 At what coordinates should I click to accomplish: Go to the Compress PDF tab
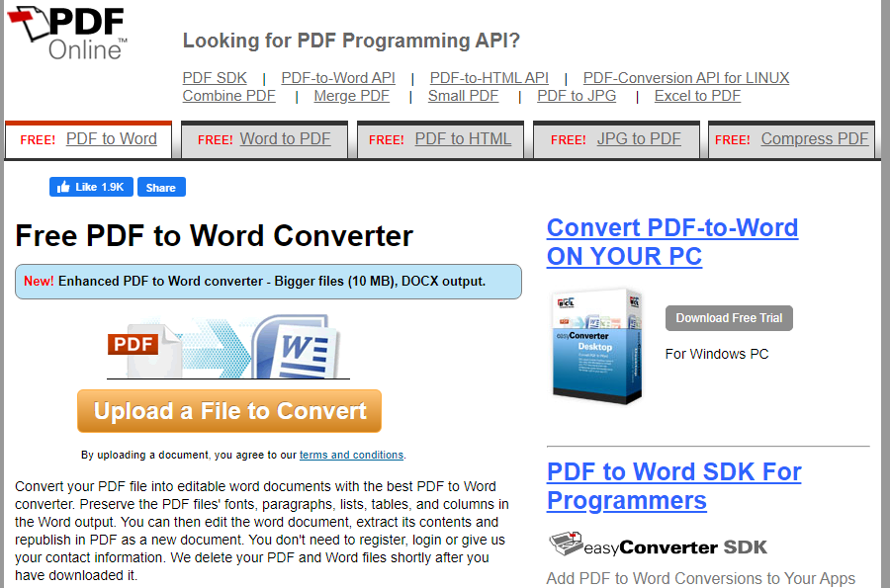tap(814, 139)
